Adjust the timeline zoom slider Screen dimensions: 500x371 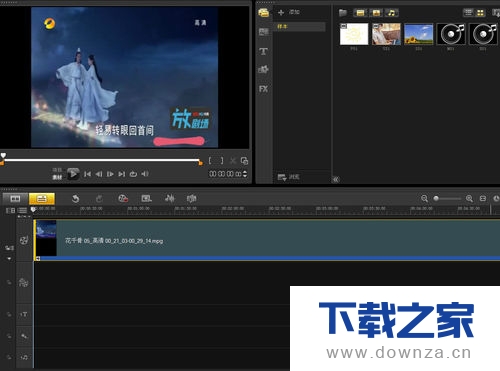[x=447, y=199]
